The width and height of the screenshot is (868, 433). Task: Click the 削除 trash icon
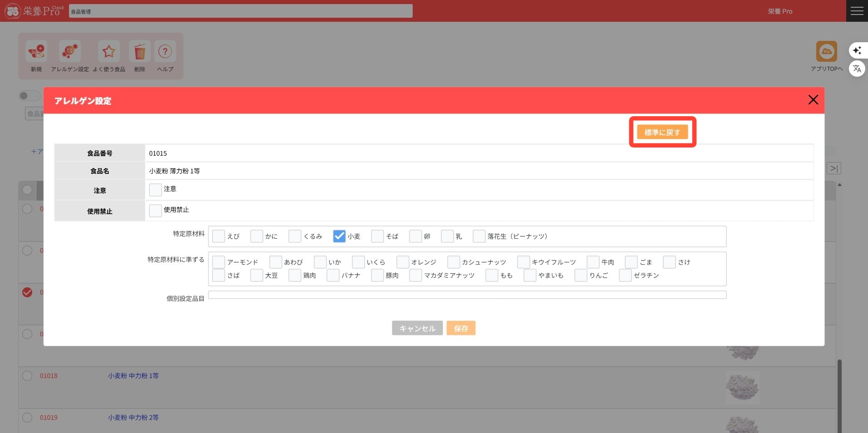click(x=140, y=52)
